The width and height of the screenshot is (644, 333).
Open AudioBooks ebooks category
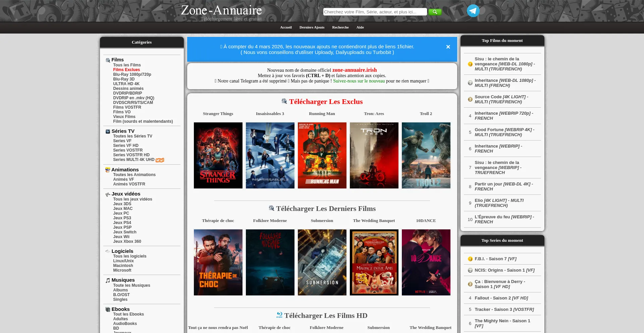click(125, 324)
